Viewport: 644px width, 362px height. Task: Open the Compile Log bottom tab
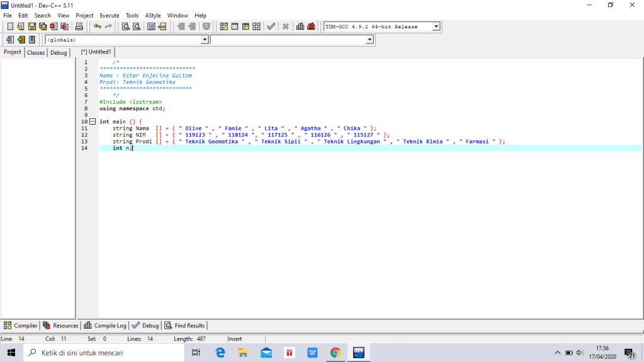click(x=105, y=325)
